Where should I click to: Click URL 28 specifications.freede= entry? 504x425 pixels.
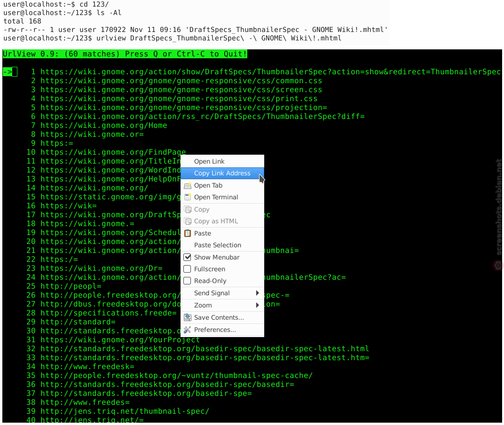(x=108, y=313)
